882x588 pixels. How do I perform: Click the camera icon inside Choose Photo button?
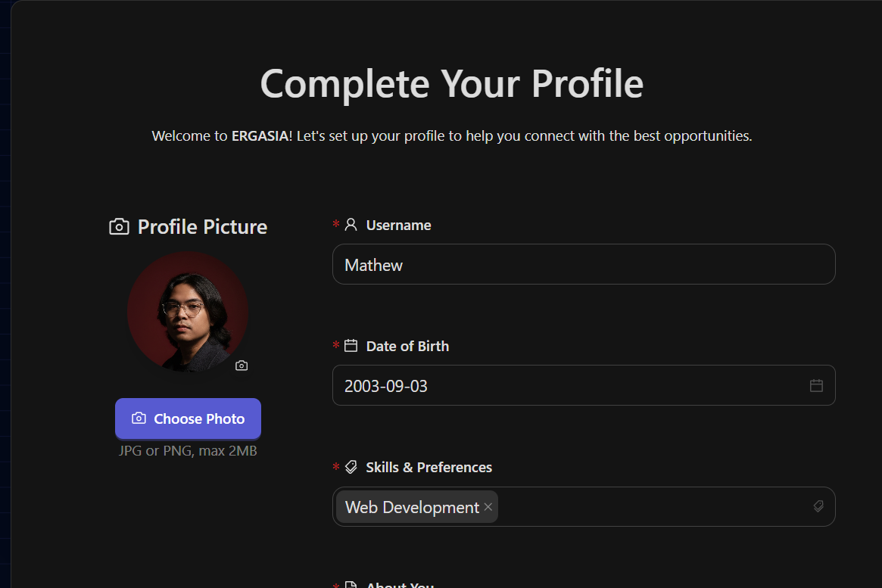[x=139, y=418]
